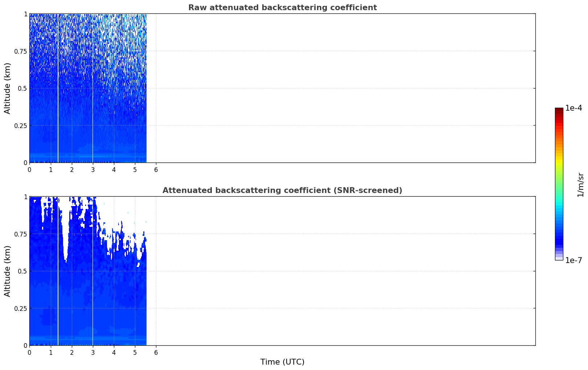Click the top plot's 'Altitude (km)' label
The image size is (588, 370).
click(8, 88)
